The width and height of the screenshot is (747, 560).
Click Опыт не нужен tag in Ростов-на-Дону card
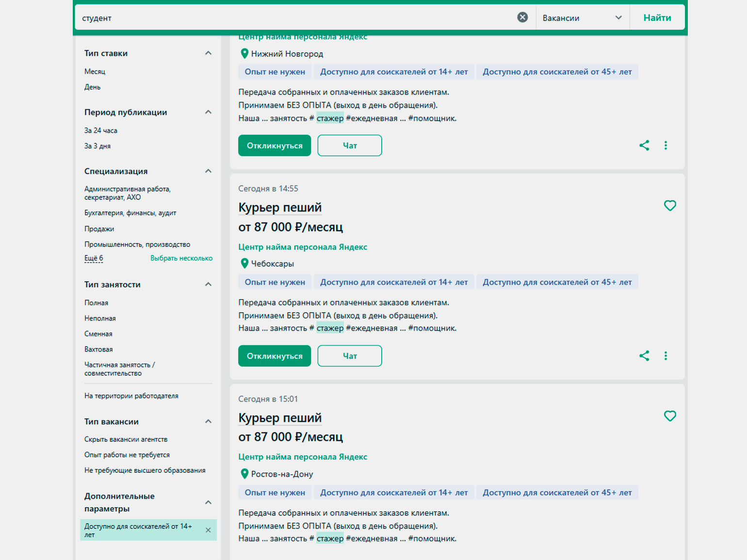tap(275, 493)
